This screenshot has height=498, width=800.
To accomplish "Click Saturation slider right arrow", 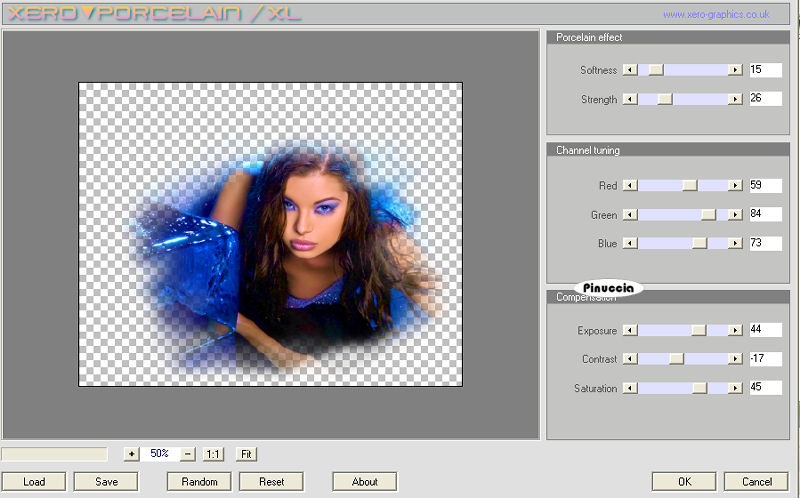I will tap(735, 388).
